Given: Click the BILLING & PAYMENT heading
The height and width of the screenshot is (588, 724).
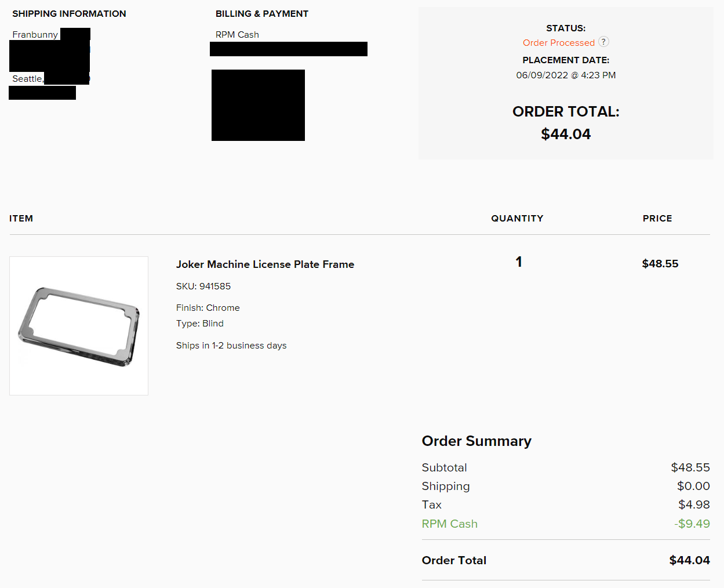Looking at the screenshot, I should click(x=261, y=14).
